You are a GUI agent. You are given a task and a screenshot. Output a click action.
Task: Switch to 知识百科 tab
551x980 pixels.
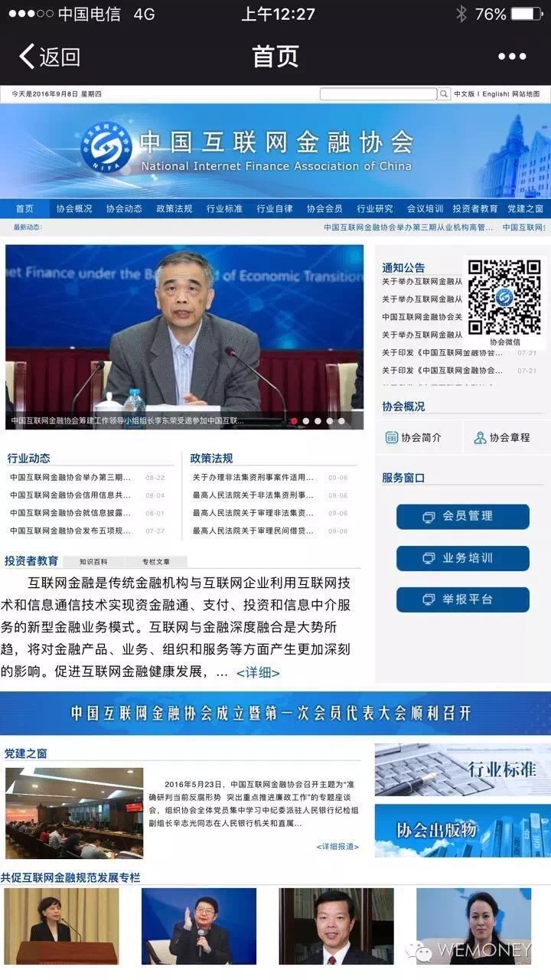(x=93, y=561)
